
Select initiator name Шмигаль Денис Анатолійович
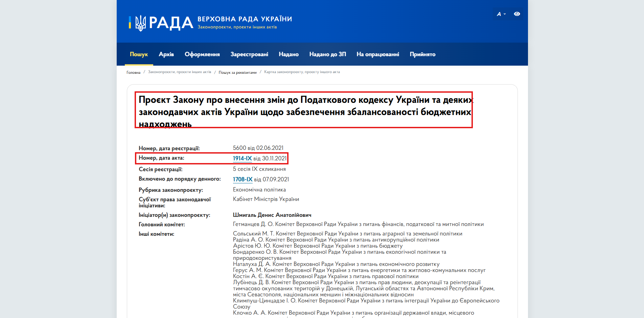coord(272,215)
